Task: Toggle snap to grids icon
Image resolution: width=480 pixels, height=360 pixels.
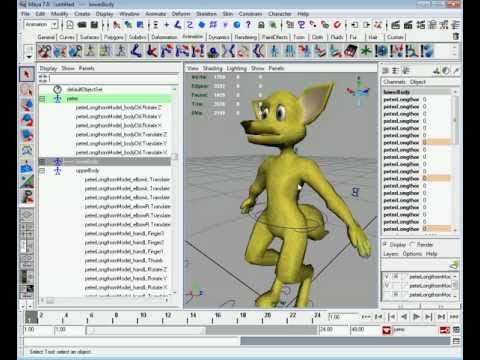Action: [x=290, y=25]
